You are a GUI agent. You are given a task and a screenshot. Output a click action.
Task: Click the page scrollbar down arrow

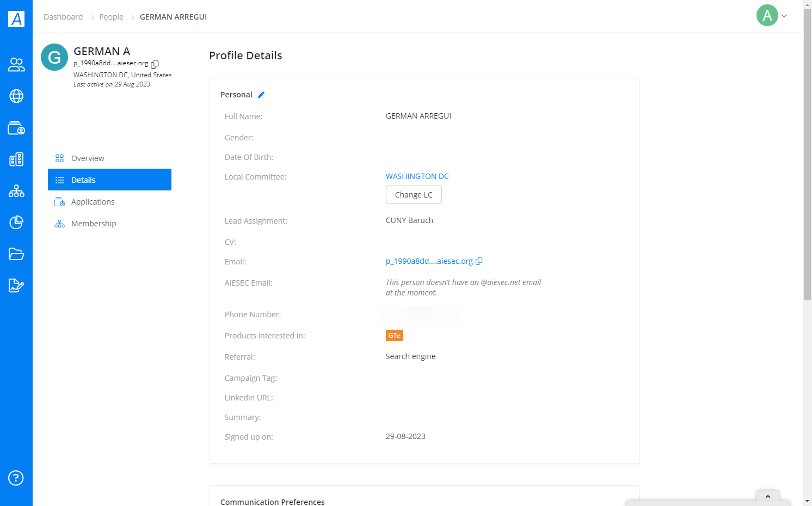click(808, 501)
